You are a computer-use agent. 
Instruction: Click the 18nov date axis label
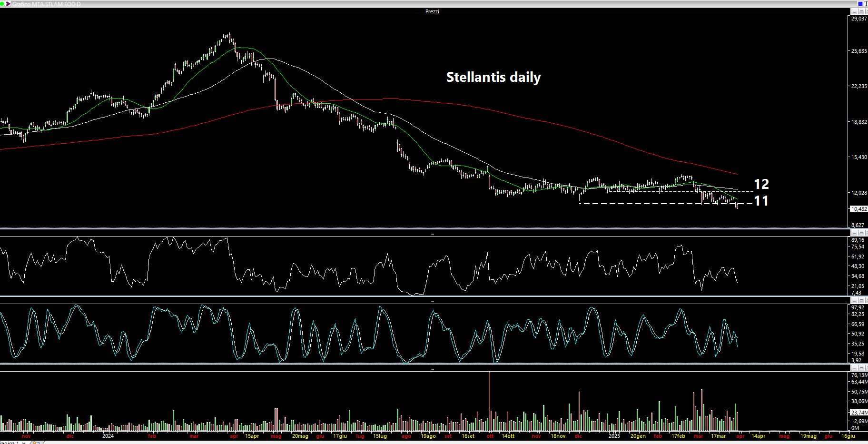pyautogui.click(x=558, y=436)
